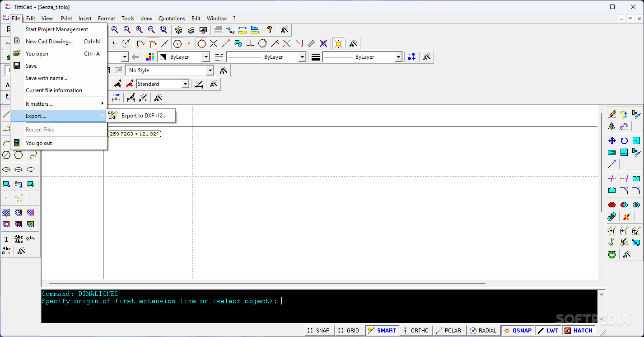Image resolution: width=644 pixels, height=337 pixels.
Task: Click the point coordinates x,y icon
Action: 231,30
